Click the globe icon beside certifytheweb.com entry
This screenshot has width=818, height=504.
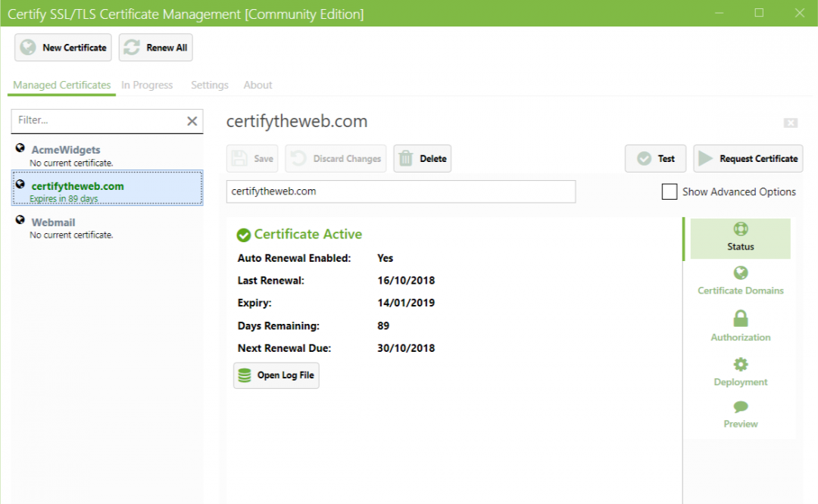[x=20, y=184]
